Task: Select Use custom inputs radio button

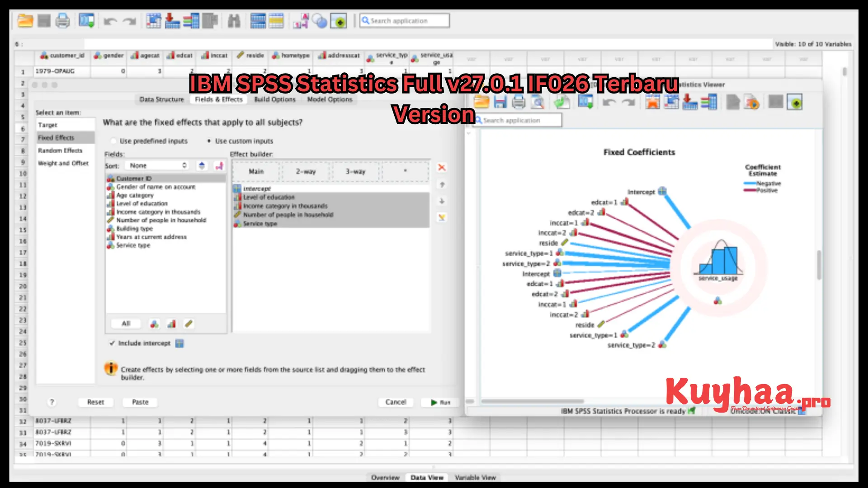Action: point(209,141)
